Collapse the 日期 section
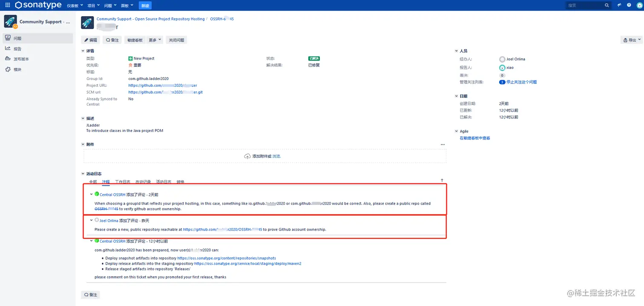This screenshot has height=306, width=644. 456,96
